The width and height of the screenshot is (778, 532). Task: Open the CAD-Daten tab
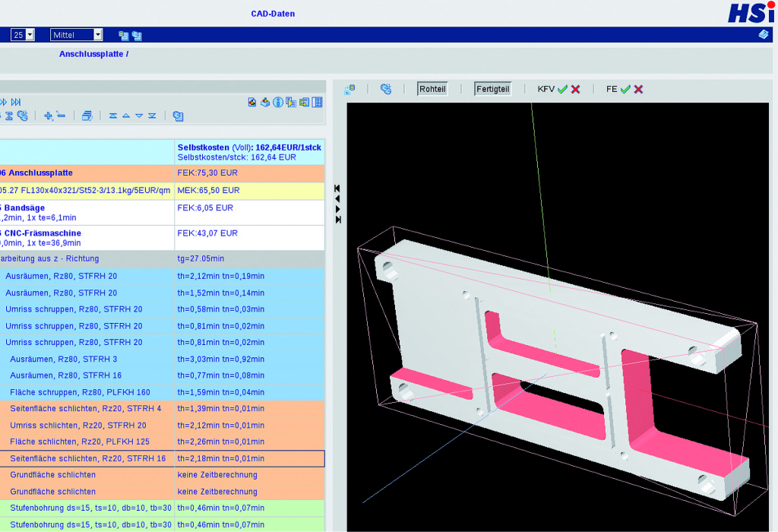pyautogui.click(x=273, y=14)
